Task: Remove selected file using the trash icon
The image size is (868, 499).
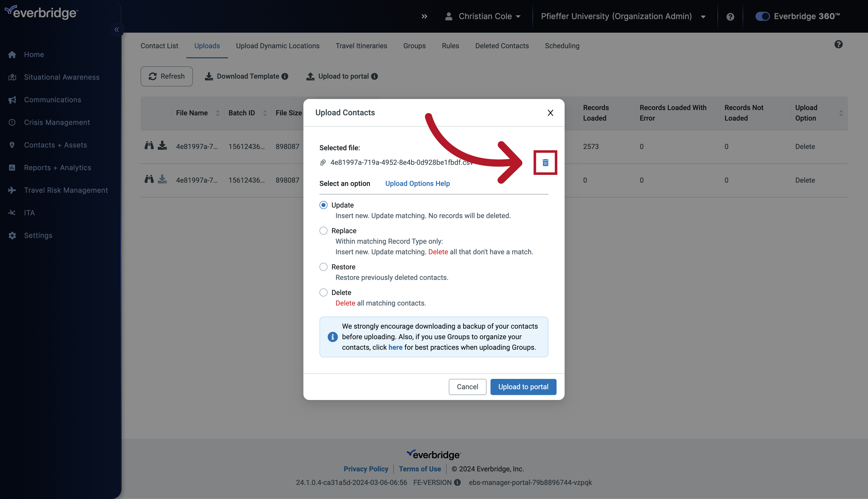Action: pyautogui.click(x=545, y=163)
